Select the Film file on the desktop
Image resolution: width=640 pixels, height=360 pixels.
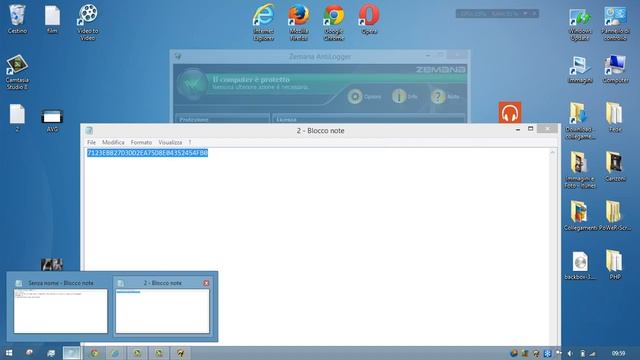click(x=52, y=19)
